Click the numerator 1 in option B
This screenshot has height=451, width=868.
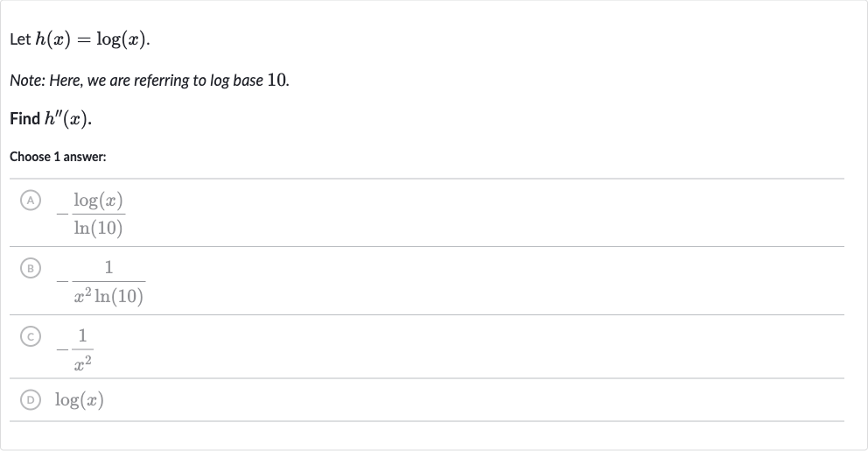[x=109, y=268]
